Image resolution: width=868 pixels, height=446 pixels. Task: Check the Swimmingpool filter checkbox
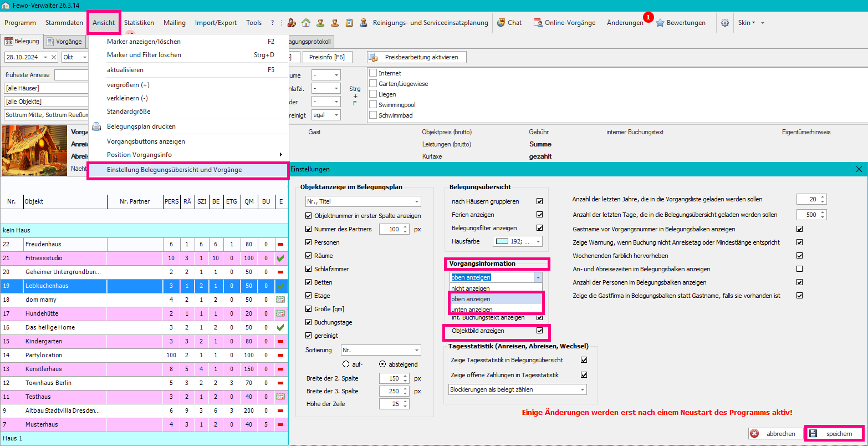(373, 105)
